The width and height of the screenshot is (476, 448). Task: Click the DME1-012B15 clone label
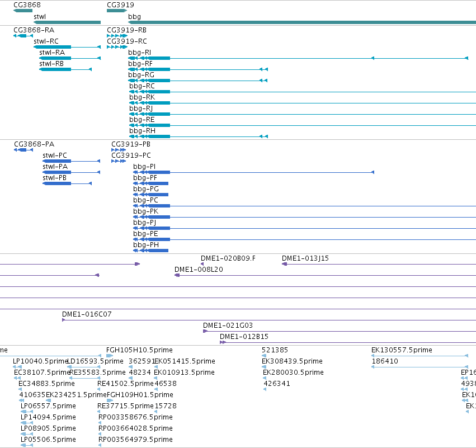coord(244,337)
